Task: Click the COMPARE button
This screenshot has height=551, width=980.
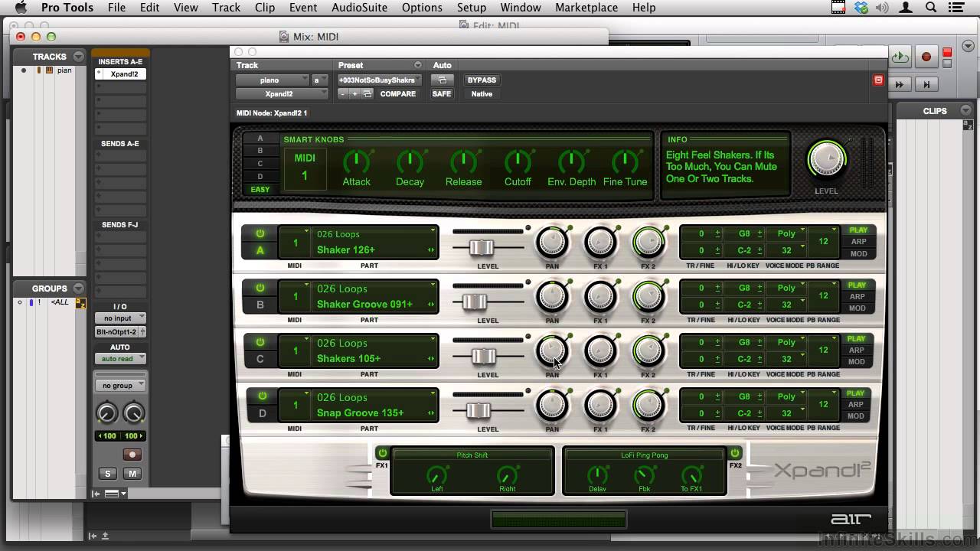Action: coord(398,94)
